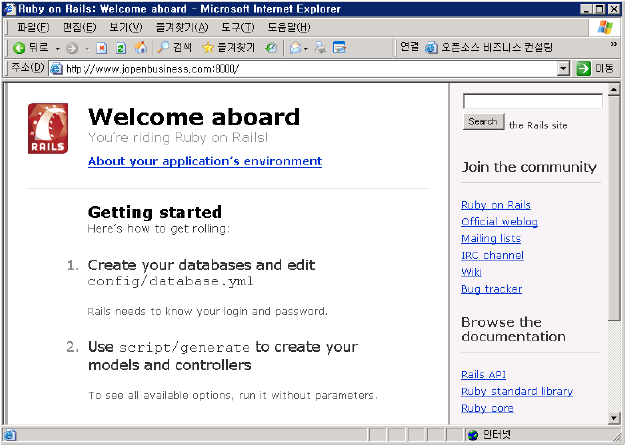Open the Wiki link

tap(472, 272)
